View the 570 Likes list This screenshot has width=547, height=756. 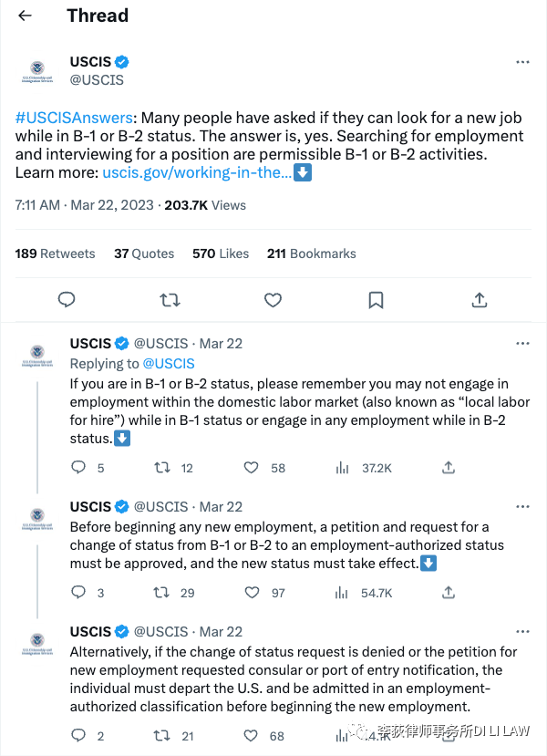221,254
